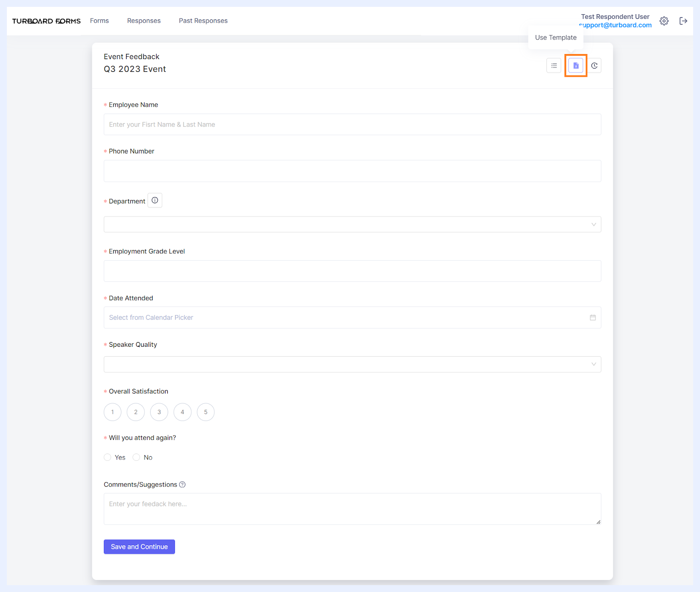700x592 pixels.
Task: Click the Comments/Suggestions help icon
Action: [182, 484]
